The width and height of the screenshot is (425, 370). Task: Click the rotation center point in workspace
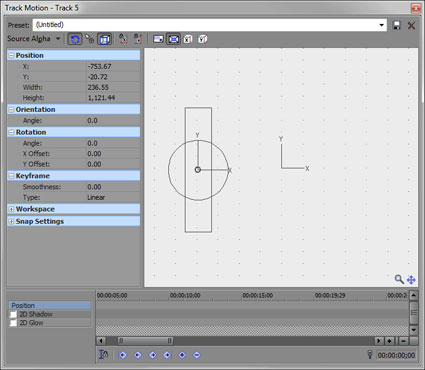click(x=198, y=170)
